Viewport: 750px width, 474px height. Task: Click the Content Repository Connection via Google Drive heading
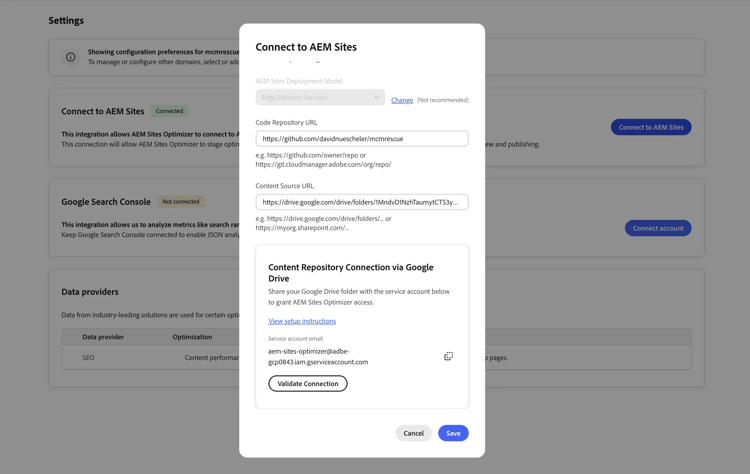(351, 273)
